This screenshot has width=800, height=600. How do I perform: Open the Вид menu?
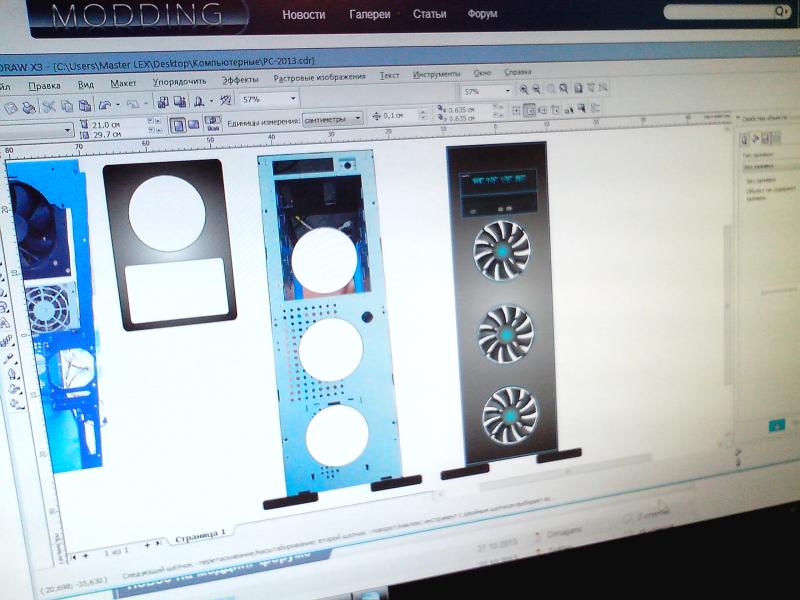86,85
